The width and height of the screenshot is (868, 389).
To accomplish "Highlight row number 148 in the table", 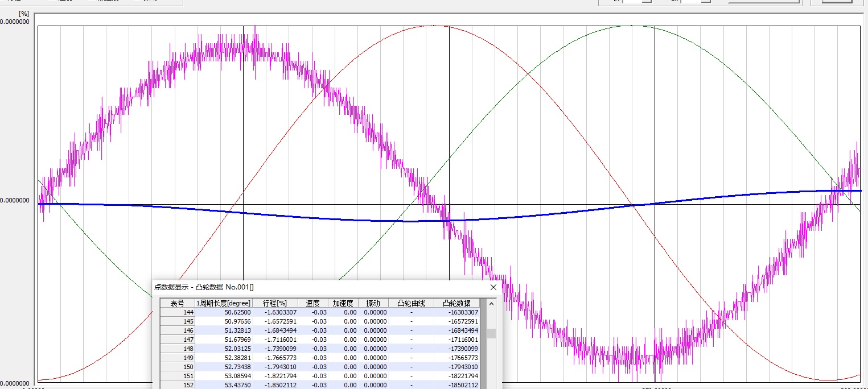I will pyautogui.click(x=177, y=349).
